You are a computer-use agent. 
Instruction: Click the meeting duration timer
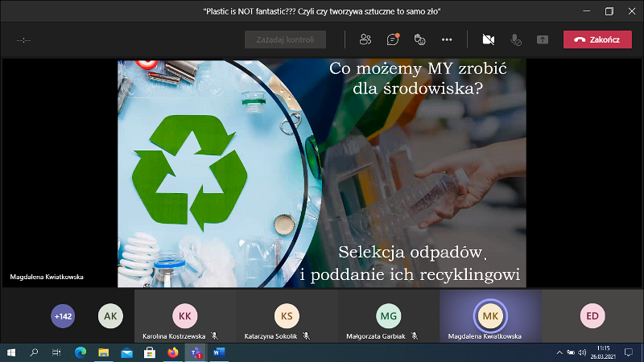(23, 40)
